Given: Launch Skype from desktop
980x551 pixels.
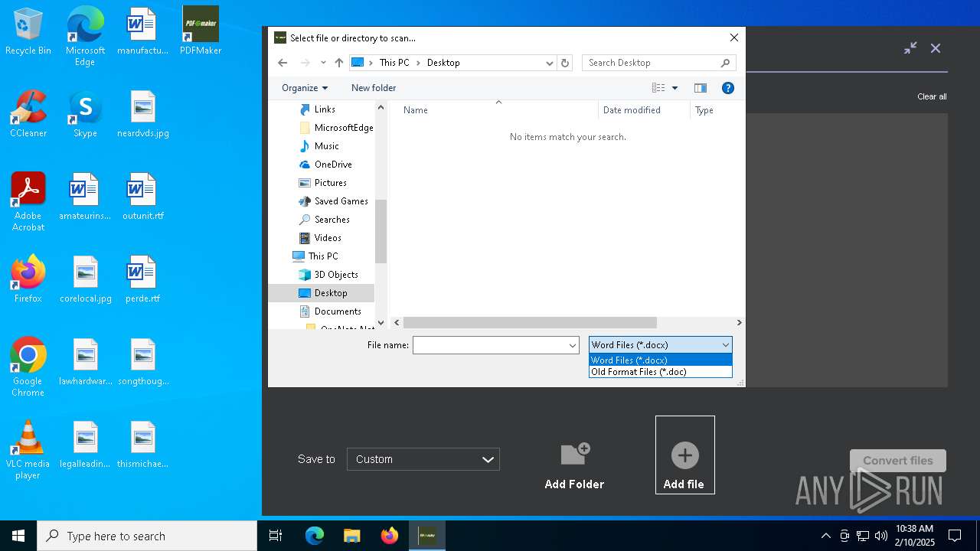Looking at the screenshot, I should tap(85, 115).
